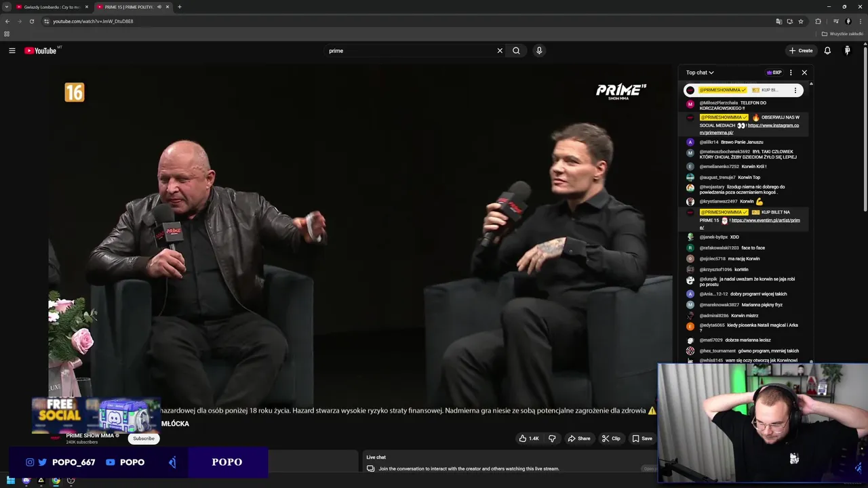Open the YouTube guide hamburger menu
868x488 pixels.
point(12,51)
